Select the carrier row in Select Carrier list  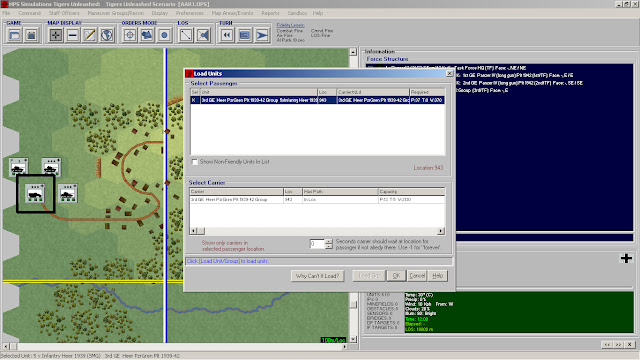(317, 200)
